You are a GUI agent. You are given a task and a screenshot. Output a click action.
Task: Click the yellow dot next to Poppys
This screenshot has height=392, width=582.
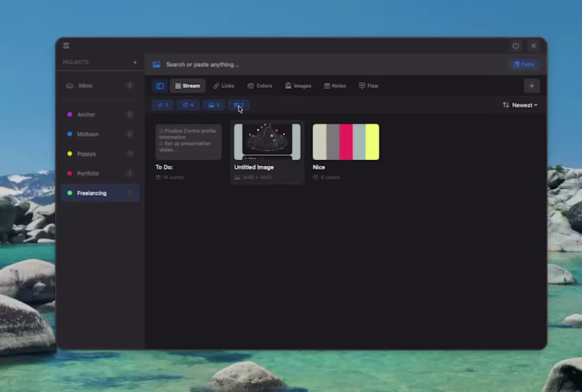coord(69,153)
